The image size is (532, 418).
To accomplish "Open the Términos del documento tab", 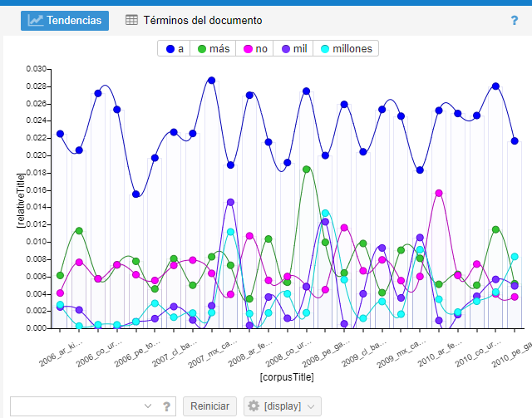I will click(x=193, y=20).
